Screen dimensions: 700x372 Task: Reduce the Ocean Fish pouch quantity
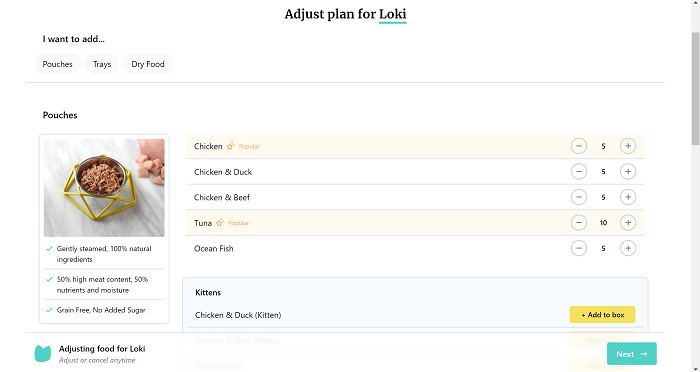[579, 248]
